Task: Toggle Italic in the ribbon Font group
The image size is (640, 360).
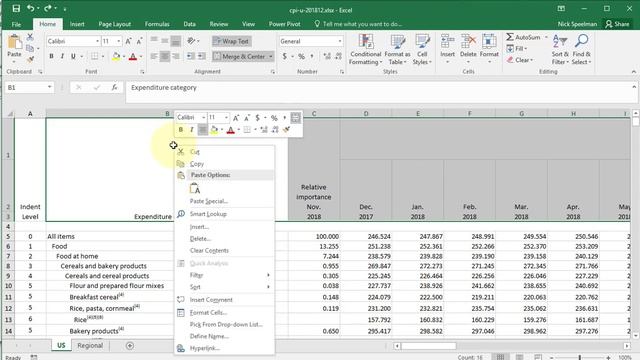Action: [x=62, y=56]
